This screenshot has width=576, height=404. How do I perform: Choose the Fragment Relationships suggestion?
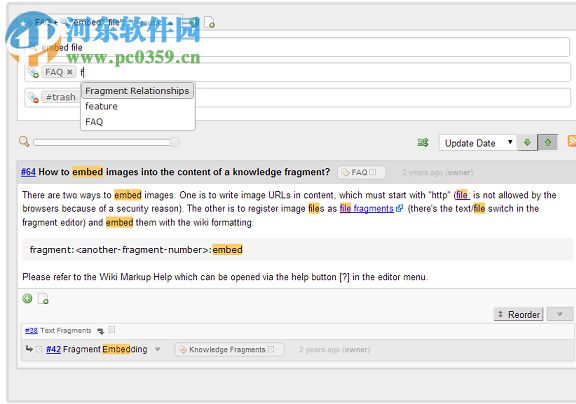coord(137,91)
